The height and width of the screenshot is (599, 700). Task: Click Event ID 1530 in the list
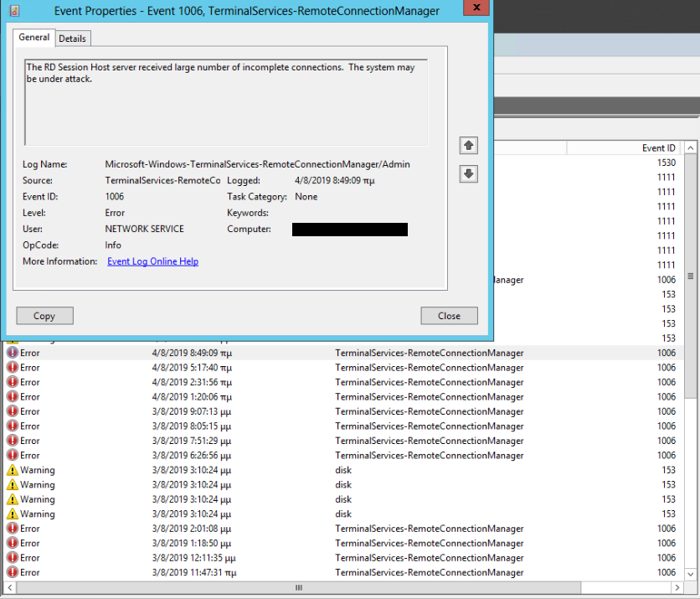click(666, 163)
